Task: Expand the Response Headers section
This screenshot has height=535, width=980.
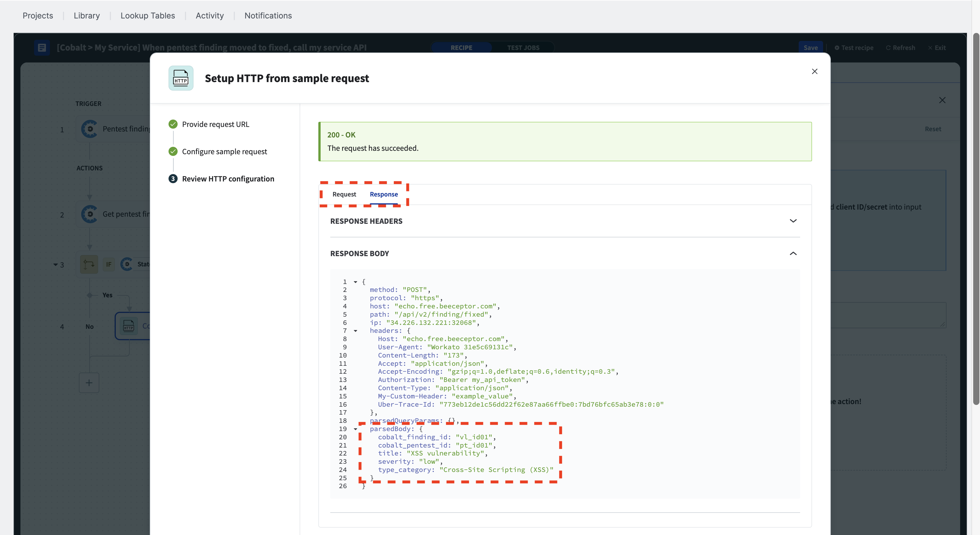Action: pos(793,221)
